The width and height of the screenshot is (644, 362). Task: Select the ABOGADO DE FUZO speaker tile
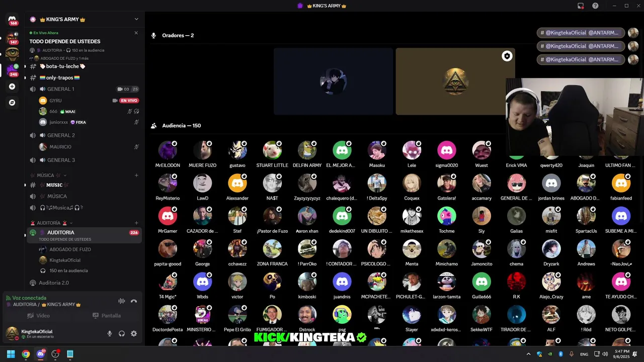point(333,81)
